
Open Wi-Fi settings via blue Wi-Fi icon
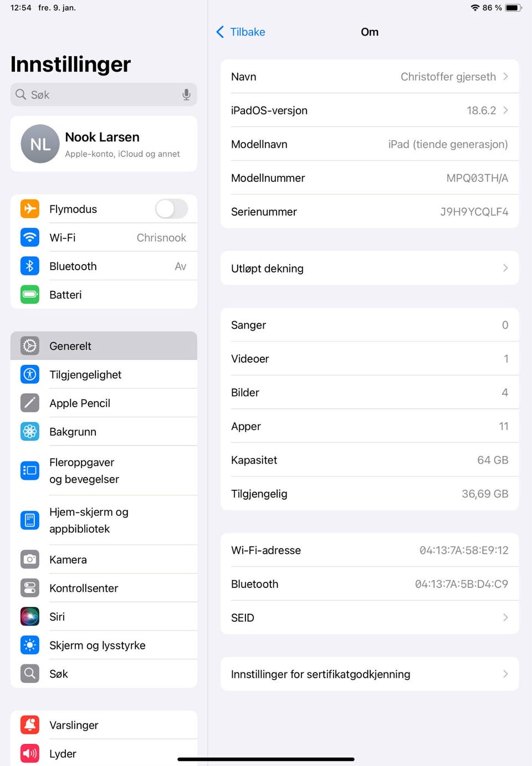[30, 237]
